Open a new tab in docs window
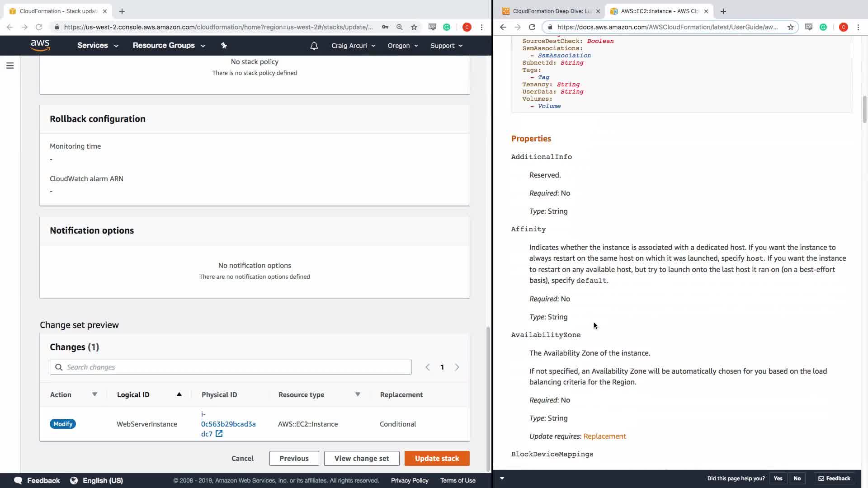Screen dimensions: 868x488 tap(723, 11)
